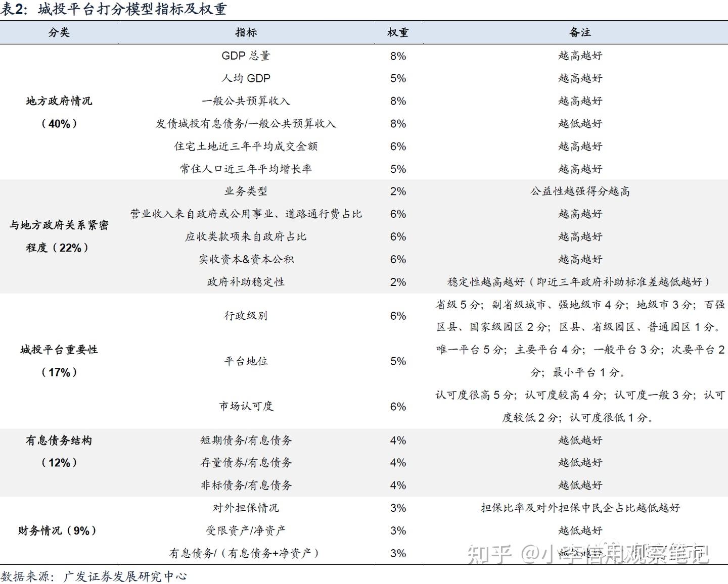Click the 8% weight in the GDP 总量 row

tap(398, 56)
